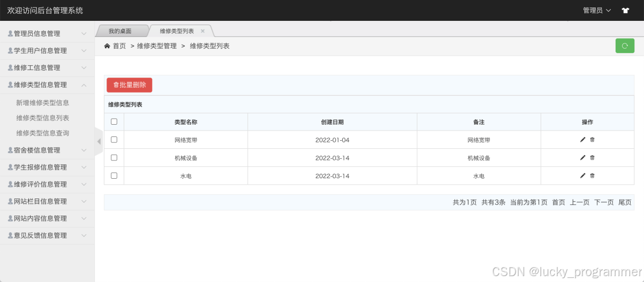Click the 水电 name cell in 类型名称 column
Screen dimensions: 644x282
[x=186, y=176]
